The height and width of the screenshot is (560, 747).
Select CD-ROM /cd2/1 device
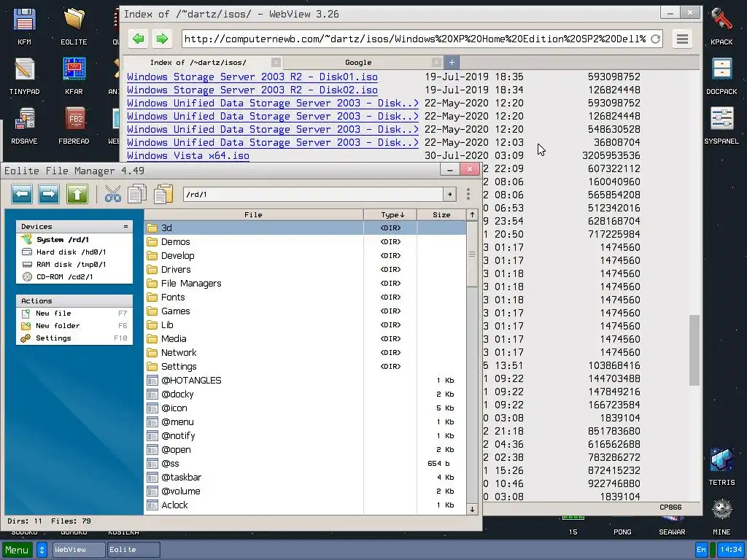[x=74, y=276]
